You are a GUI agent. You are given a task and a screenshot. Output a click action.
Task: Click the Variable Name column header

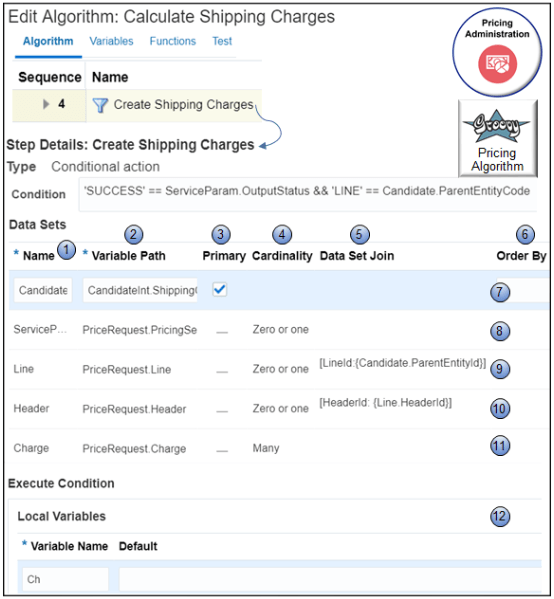tap(69, 546)
